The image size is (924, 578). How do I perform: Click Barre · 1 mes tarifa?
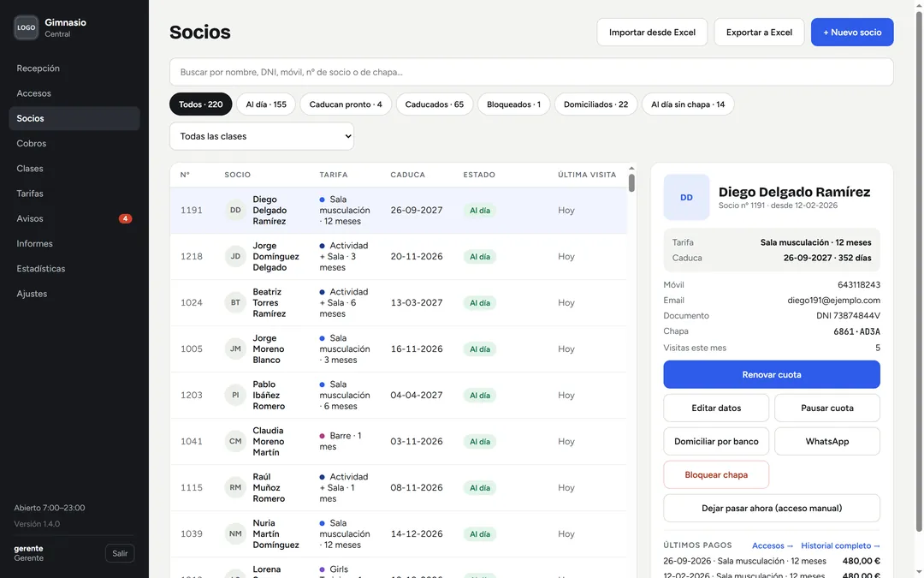(x=340, y=441)
